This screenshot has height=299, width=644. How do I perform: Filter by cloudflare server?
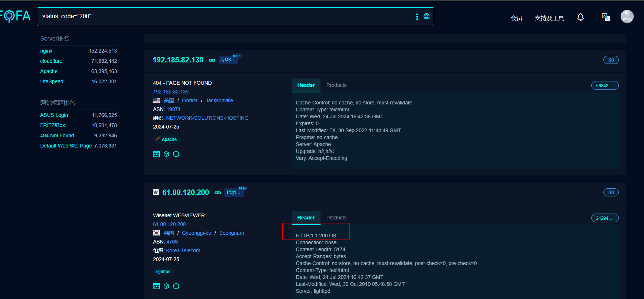click(51, 61)
